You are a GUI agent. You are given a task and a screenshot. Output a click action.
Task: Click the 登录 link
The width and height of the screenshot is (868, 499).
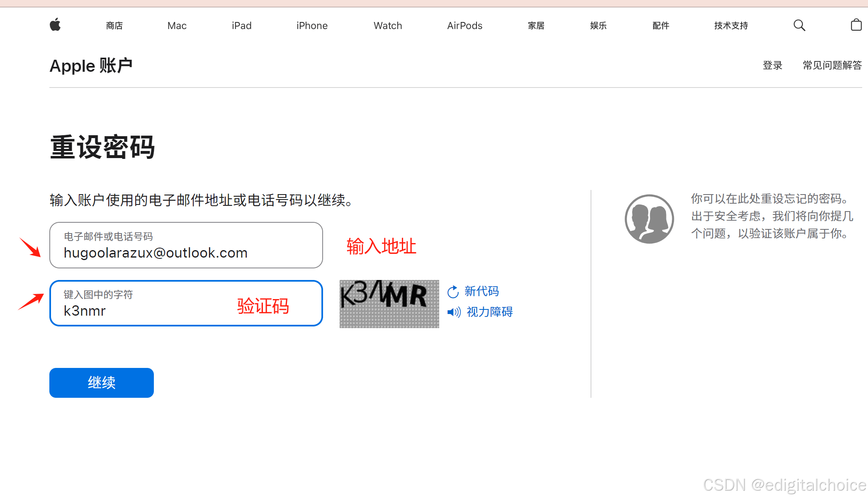[x=772, y=66]
